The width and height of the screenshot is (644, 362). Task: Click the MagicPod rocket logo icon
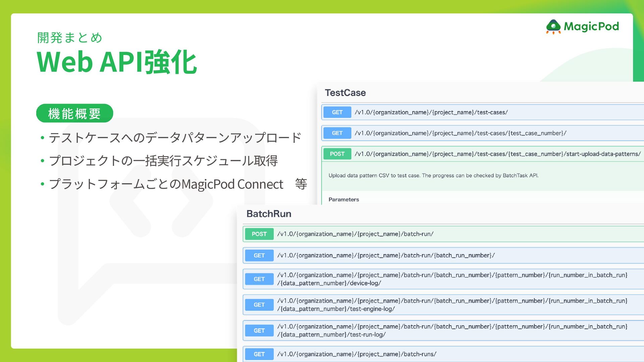click(553, 27)
